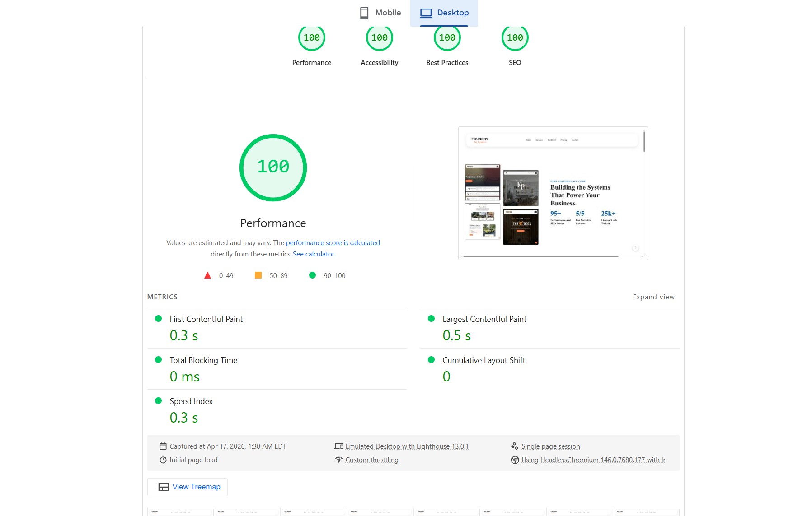The image size is (812, 516).
Task: Click the SEO score gauge
Action: pos(515,38)
